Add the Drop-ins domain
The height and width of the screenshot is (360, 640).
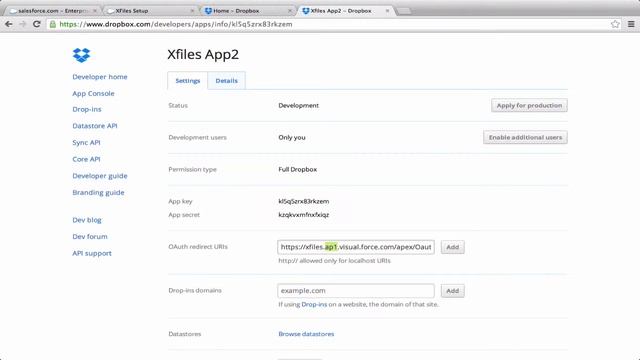tap(452, 291)
